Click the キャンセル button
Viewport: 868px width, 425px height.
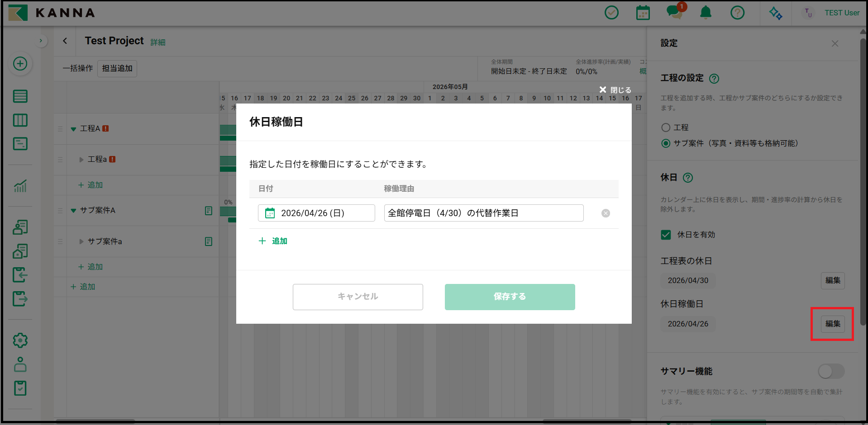coord(358,297)
